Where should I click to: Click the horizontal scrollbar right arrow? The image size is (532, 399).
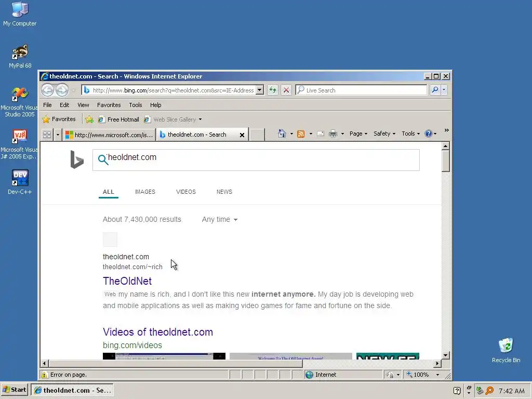click(x=437, y=363)
